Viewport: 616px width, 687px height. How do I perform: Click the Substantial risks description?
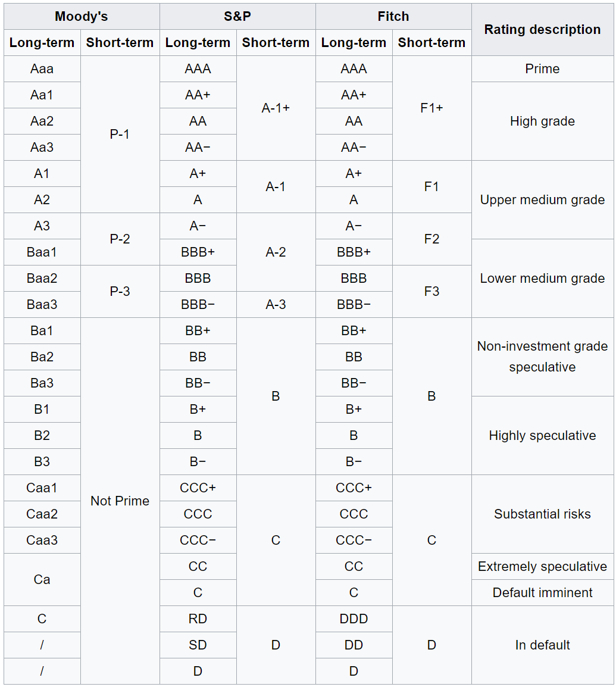click(542, 514)
